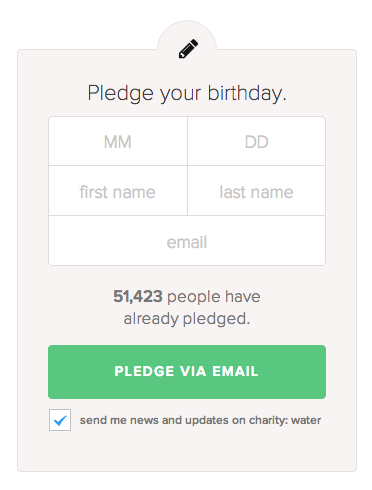Click the blue checkmark in checkbox
372x490 pixels.
click(60, 421)
